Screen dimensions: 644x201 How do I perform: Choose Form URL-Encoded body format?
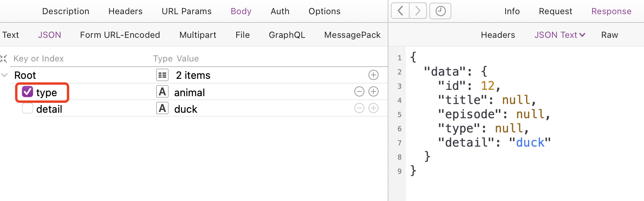point(120,35)
